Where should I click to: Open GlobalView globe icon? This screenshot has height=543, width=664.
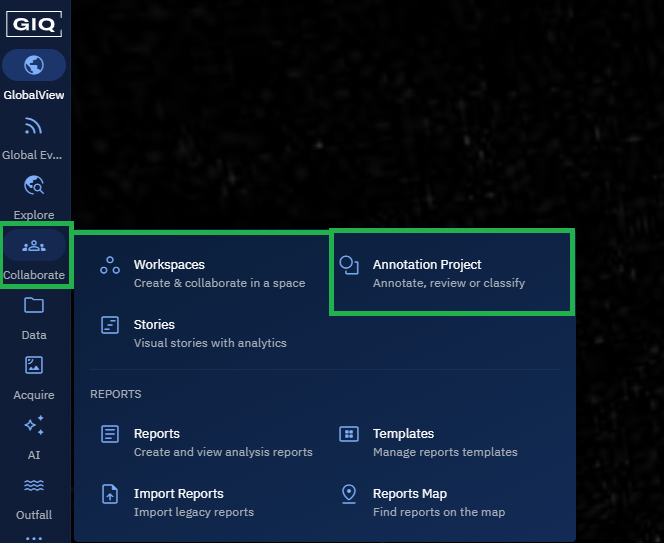pos(34,66)
